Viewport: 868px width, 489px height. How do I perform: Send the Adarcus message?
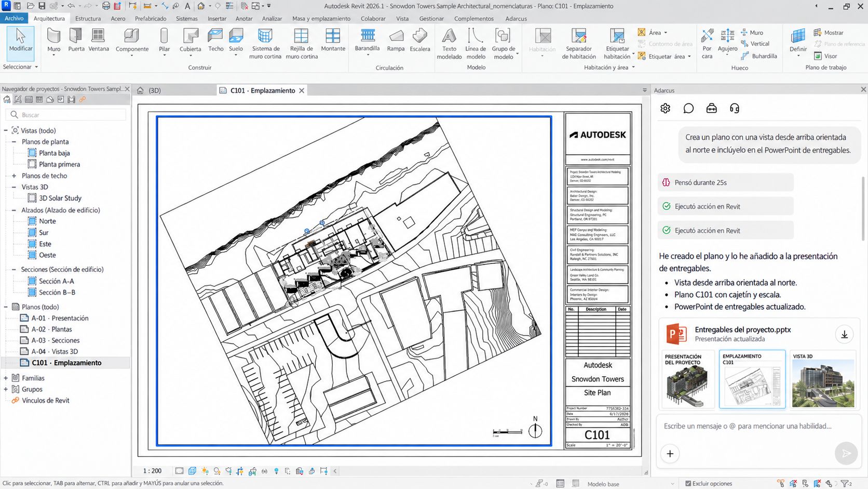pyautogui.click(x=846, y=453)
